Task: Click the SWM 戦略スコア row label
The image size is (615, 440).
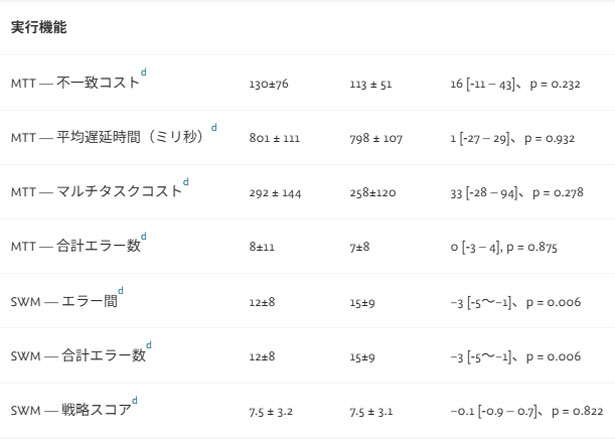Action: [x=70, y=411]
